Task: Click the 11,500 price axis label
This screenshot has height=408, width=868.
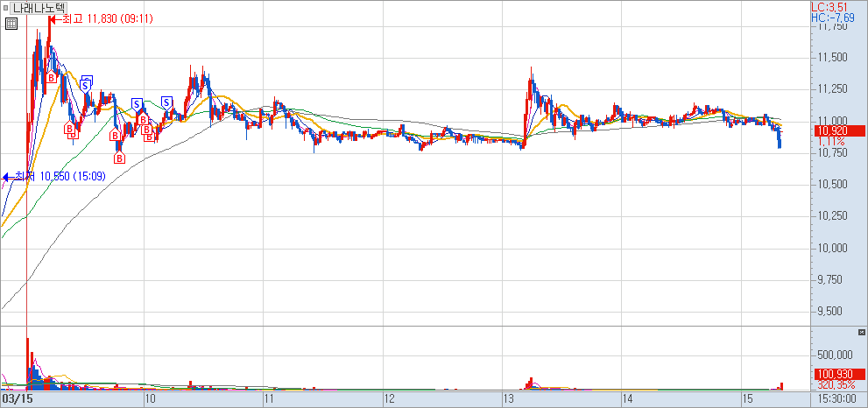Action: [x=831, y=58]
